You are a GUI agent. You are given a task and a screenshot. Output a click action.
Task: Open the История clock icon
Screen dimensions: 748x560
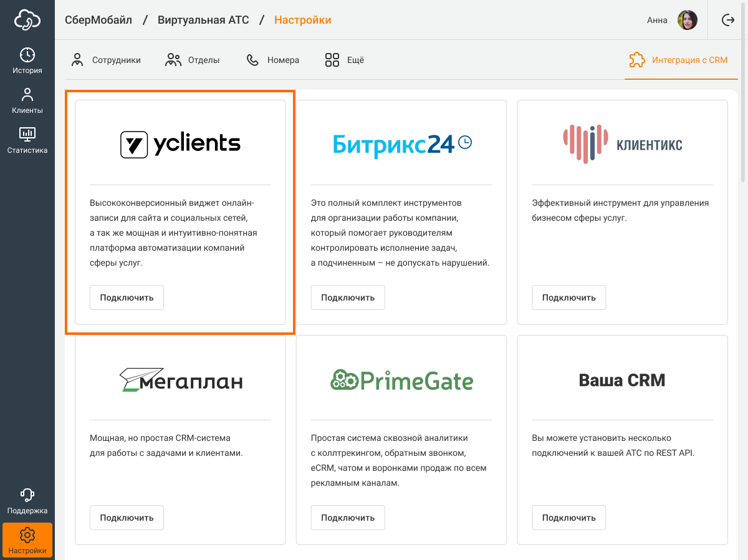tap(27, 56)
